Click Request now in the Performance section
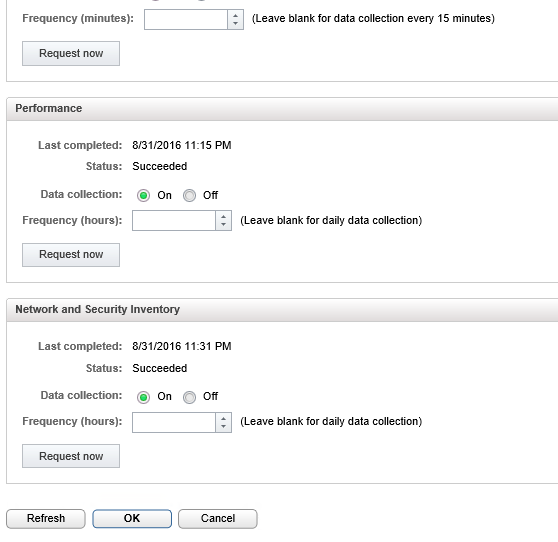The height and width of the screenshot is (542, 558). tap(71, 255)
